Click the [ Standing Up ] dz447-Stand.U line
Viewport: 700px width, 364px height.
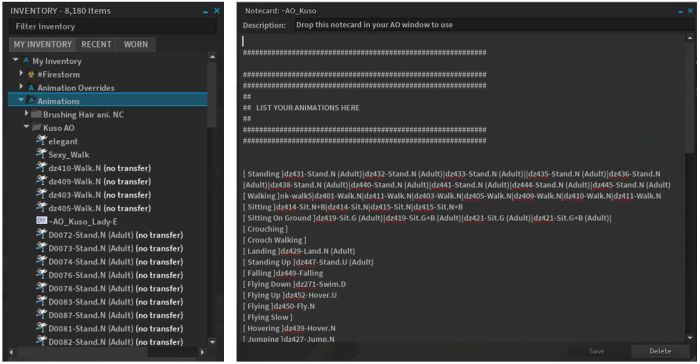coord(308,262)
